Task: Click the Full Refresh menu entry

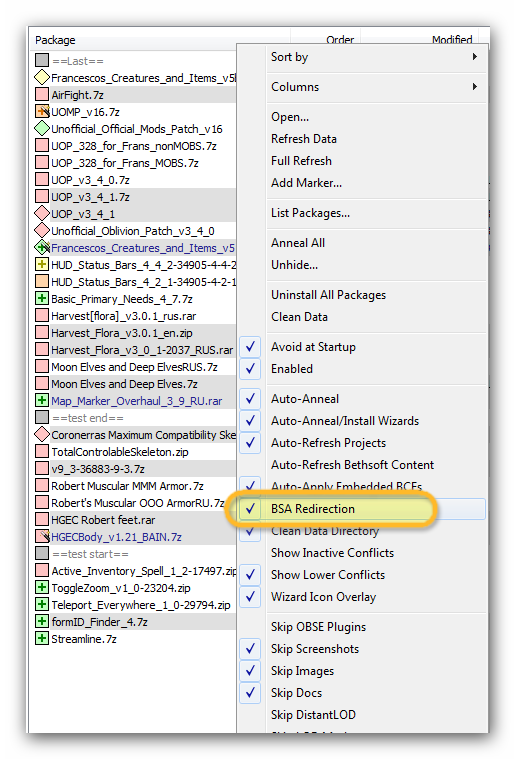Action: click(301, 161)
